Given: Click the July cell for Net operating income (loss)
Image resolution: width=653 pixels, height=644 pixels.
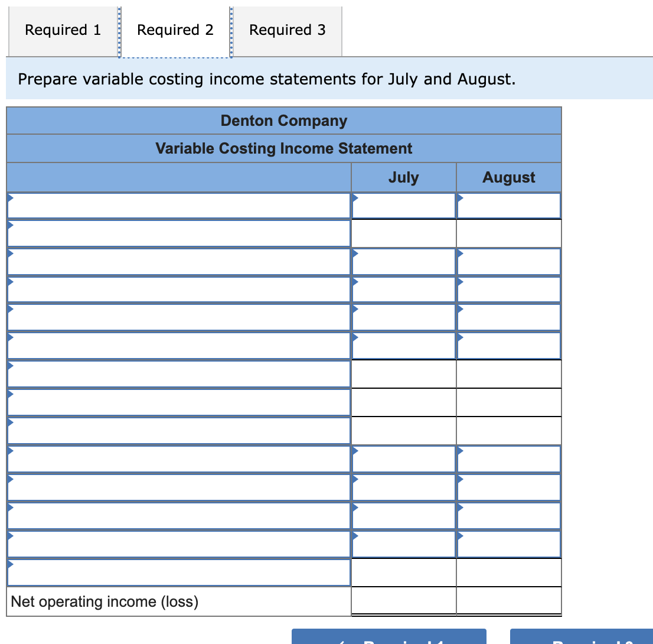Looking at the screenshot, I should tap(403, 601).
